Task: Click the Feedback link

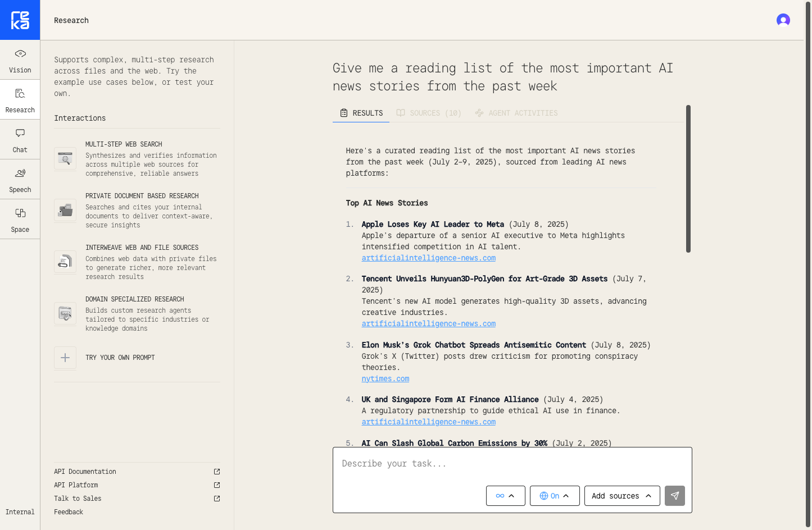Action: (69, 512)
